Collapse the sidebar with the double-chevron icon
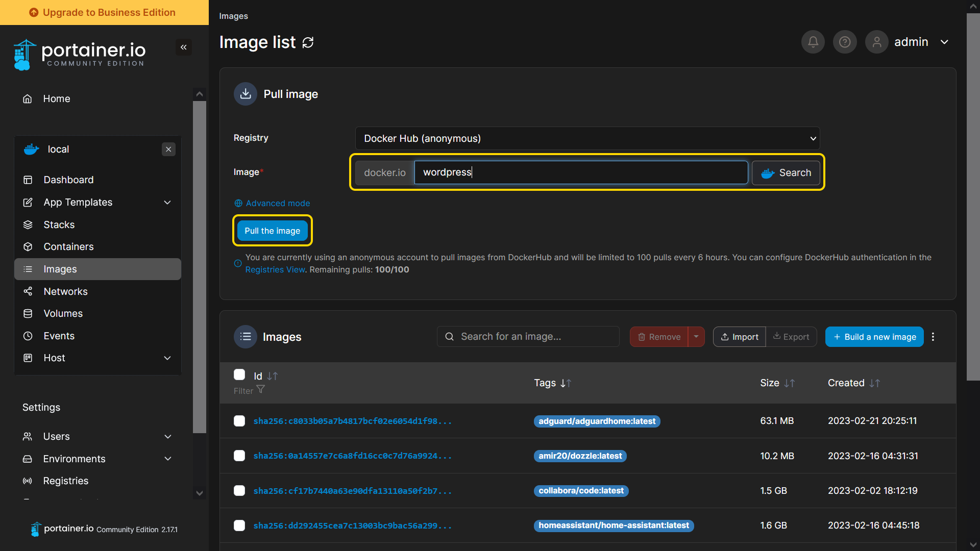This screenshot has height=551, width=980. pos(184,47)
